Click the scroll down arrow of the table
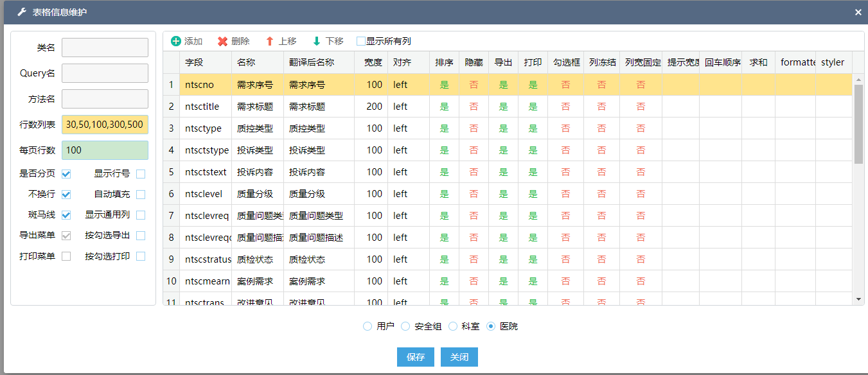Screen dimensions: 868x375 tap(858, 299)
